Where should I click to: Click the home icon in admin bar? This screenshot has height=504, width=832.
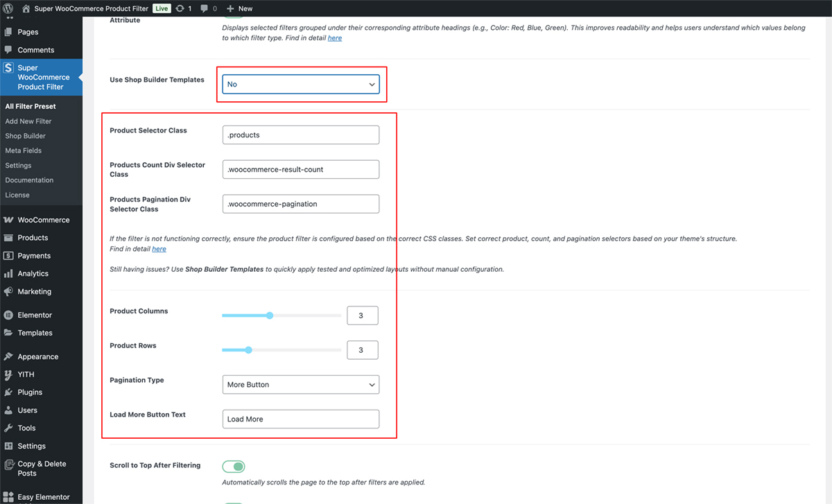click(x=26, y=8)
